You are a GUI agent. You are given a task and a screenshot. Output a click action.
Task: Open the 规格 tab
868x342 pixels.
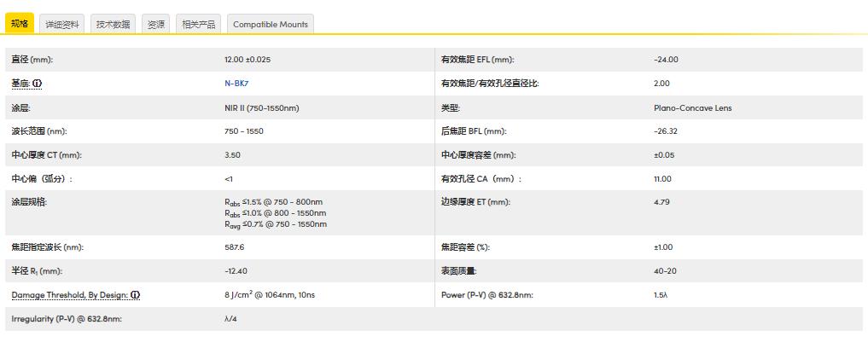20,25
